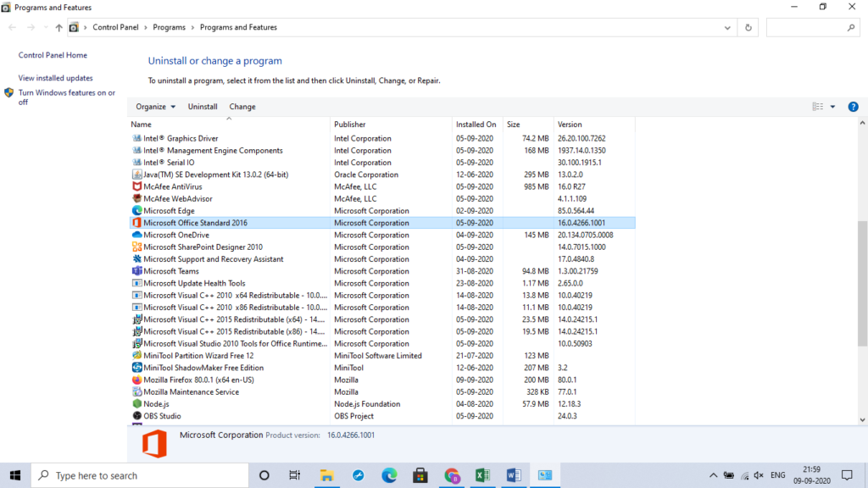Sort by Installed On column header
This screenshot has width=868, height=488.
[x=476, y=125]
